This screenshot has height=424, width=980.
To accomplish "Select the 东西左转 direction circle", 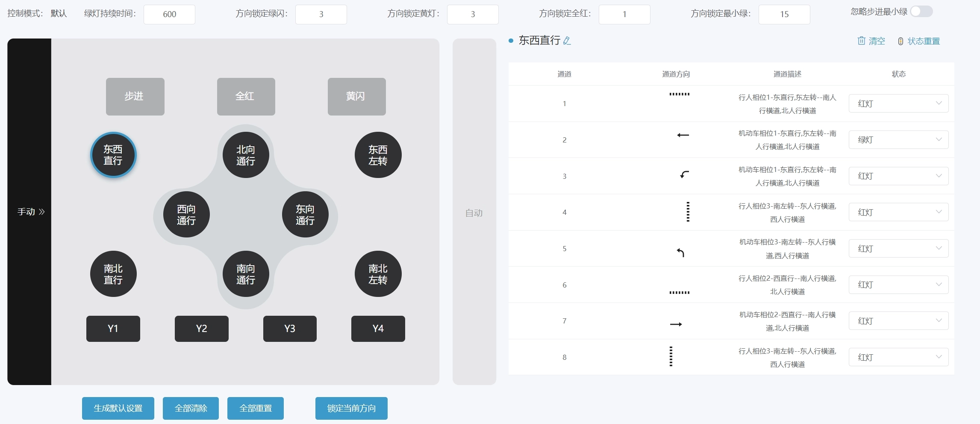I will [x=378, y=155].
